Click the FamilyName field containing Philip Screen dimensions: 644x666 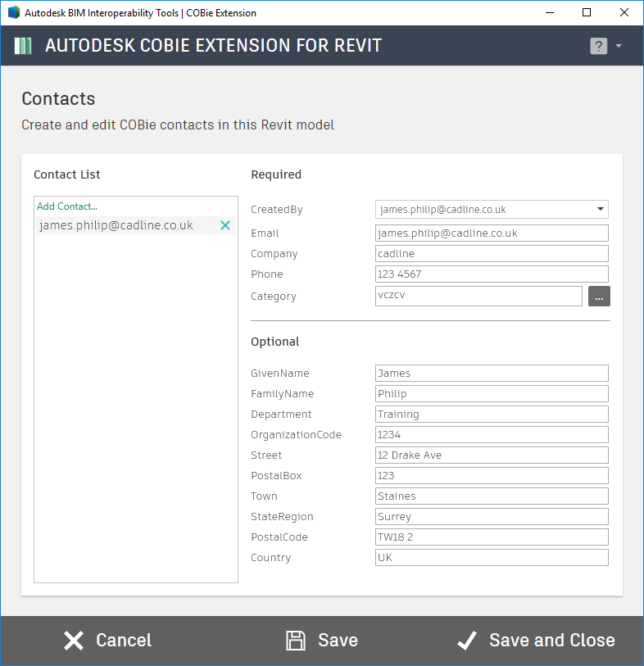(492, 394)
